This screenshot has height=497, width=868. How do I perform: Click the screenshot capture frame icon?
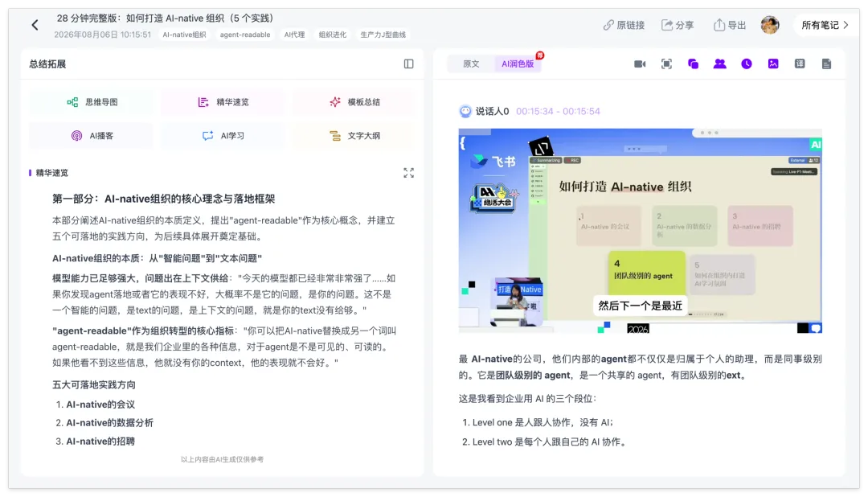click(666, 64)
